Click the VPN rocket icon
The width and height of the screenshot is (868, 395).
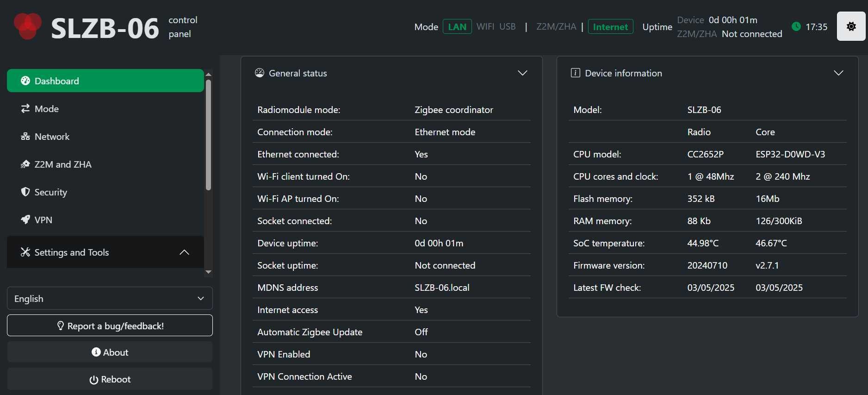[25, 219]
